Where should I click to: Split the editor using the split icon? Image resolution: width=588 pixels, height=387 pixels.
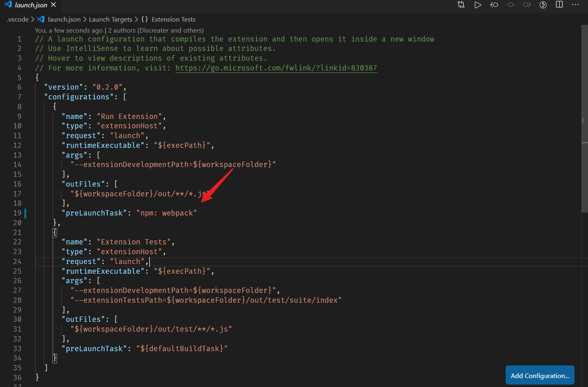[559, 5]
